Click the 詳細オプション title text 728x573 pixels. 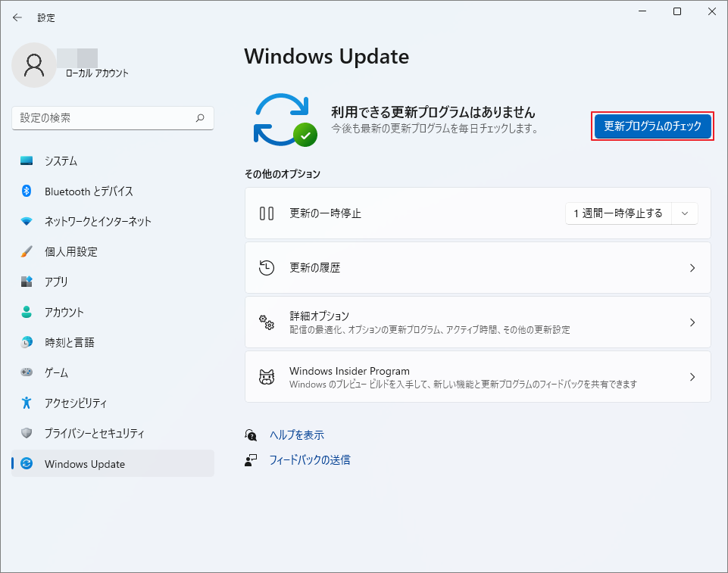tap(319, 316)
